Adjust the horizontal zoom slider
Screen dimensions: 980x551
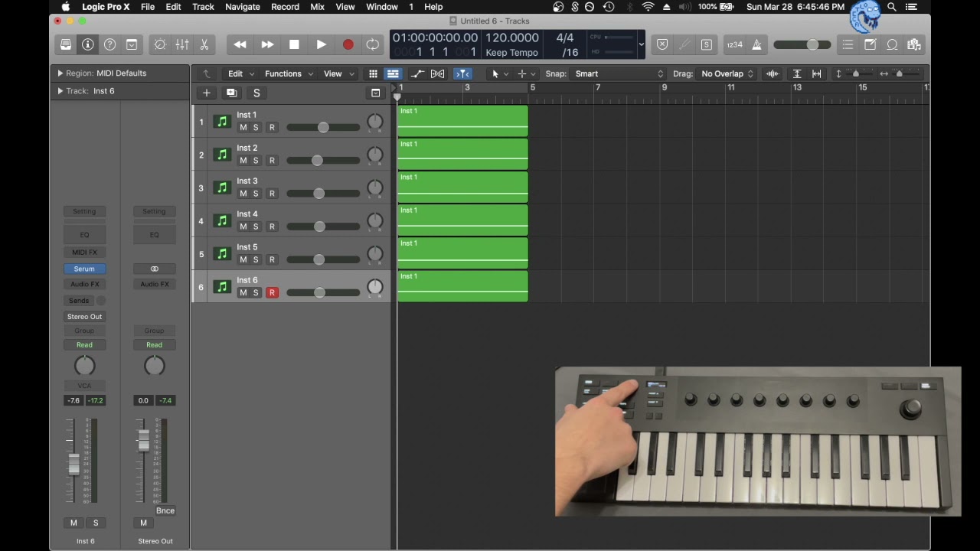pyautogui.click(x=900, y=73)
